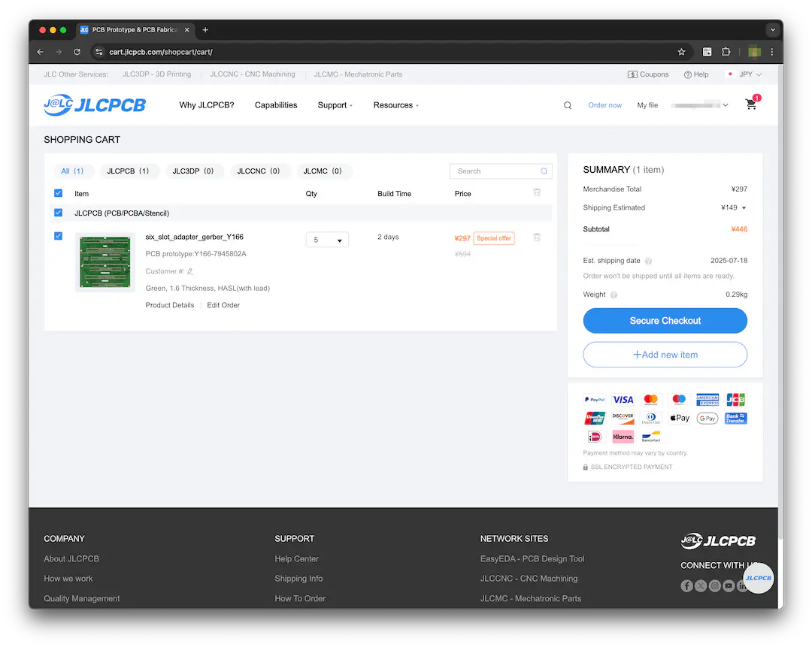Open quantity dropdown showing 5
The width and height of the screenshot is (812, 647).
coord(327,240)
